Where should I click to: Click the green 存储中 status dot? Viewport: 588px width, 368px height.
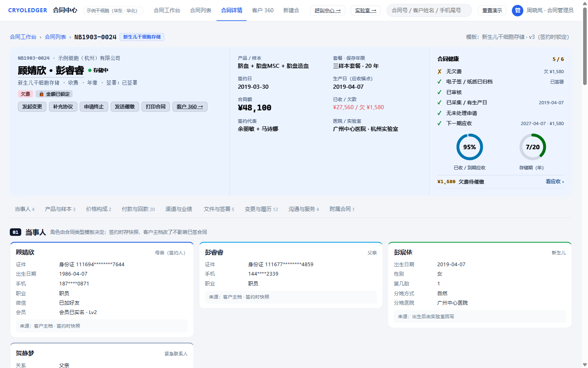(x=90, y=70)
